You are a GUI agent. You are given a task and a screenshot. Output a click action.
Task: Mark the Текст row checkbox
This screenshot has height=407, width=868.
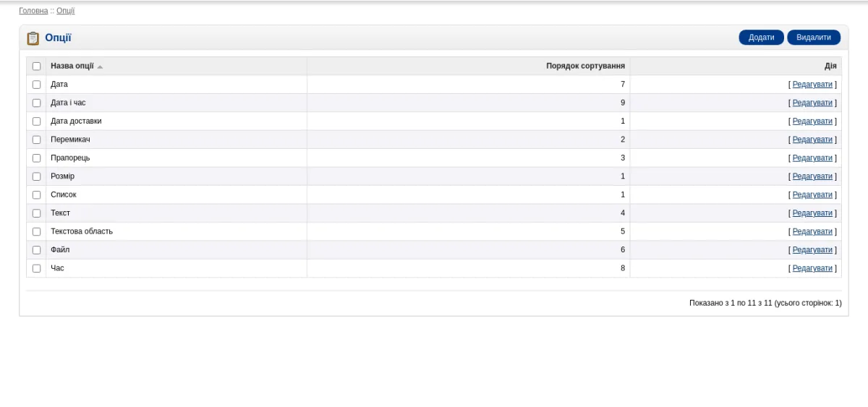point(37,213)
